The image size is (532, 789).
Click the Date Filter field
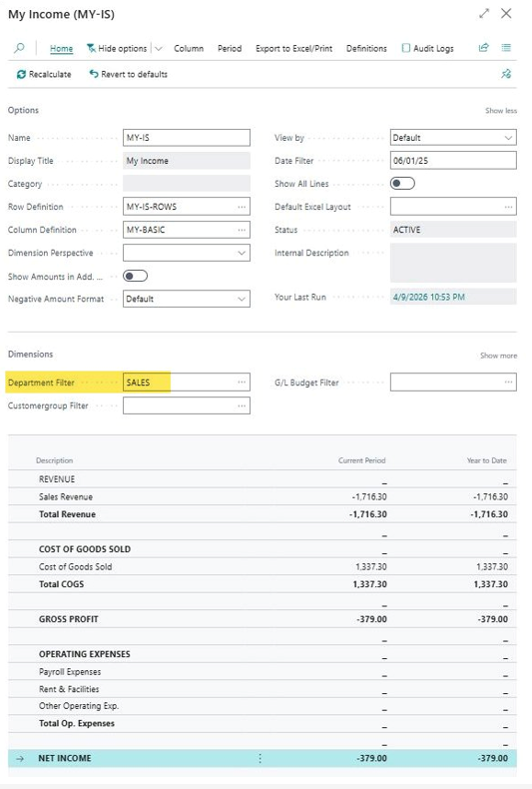(x=453, y=161)
